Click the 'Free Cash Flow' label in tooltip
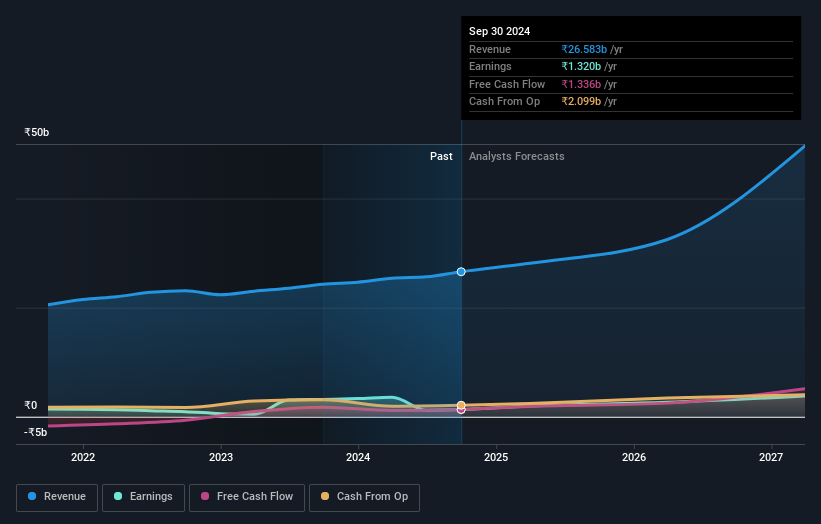Image resolution: width=821 pixels, height=524 pixels. (507, 84)
